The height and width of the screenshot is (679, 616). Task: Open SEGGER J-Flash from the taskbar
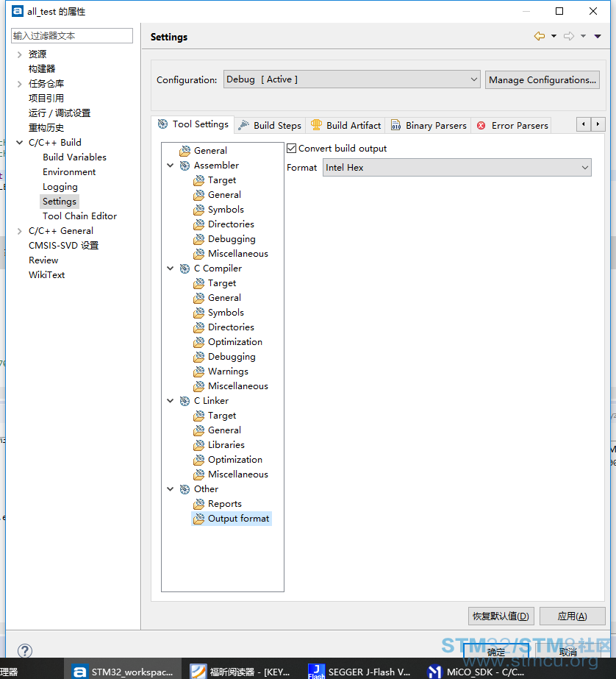click(x=359, y=671)
